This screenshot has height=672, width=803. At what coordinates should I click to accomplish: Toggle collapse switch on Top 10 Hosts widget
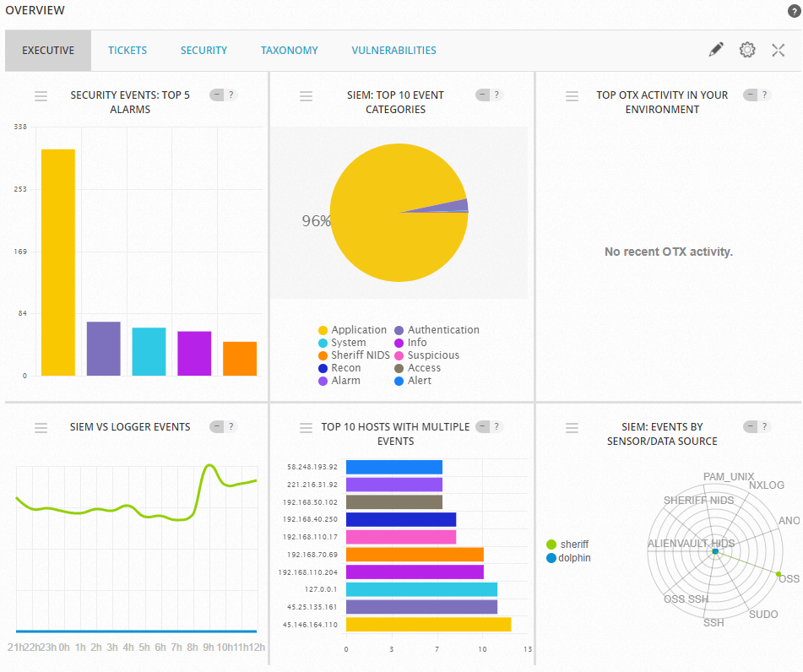[x=483, y=427]
